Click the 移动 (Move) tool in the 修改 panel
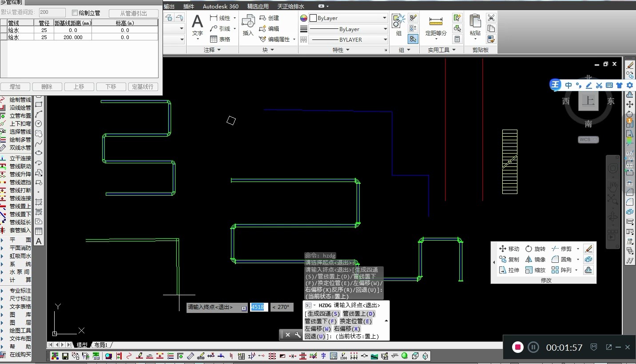This screenshot has height=364, width=636. coord(509,249)
